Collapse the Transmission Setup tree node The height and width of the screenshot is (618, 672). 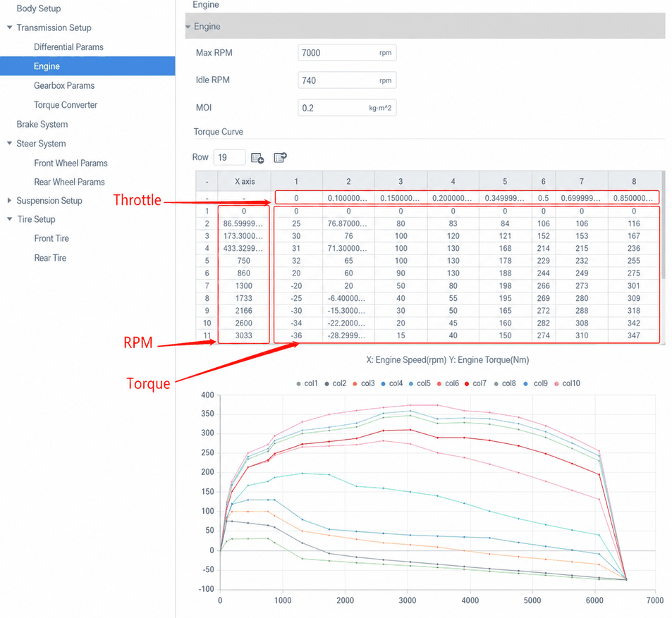(9, 27)
